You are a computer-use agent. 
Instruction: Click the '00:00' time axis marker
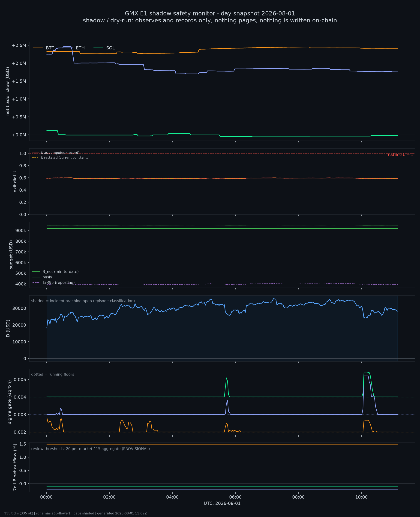46,497
